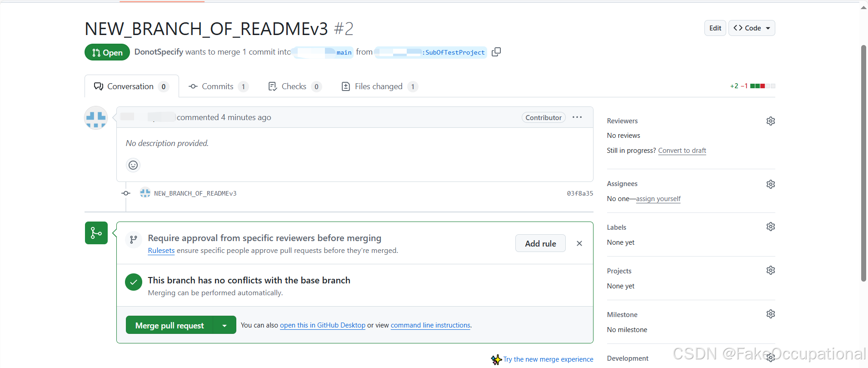Click the small avatar next to commit message
This screenshot has width=868, height=368.
(145, 193)
